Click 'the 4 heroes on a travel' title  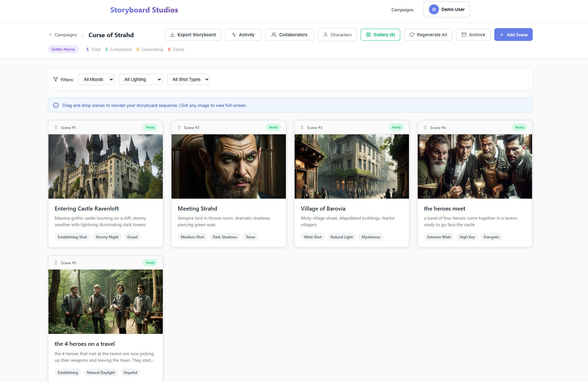(85, 344)
